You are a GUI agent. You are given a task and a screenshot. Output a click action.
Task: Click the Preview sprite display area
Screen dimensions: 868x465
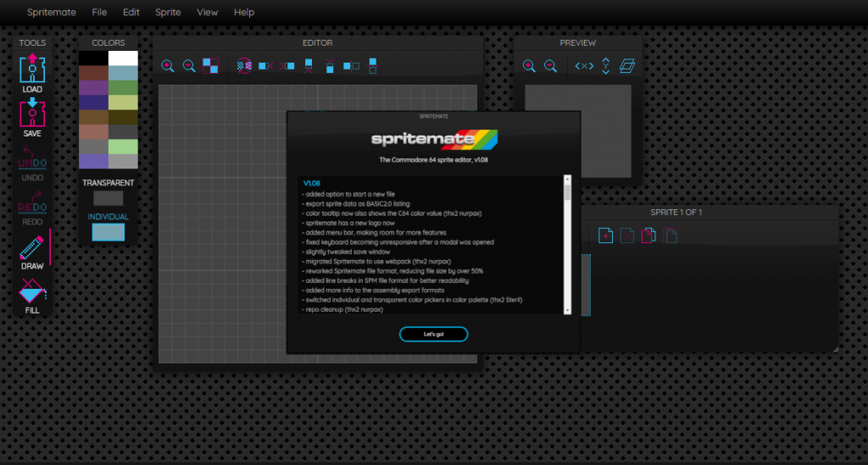click(x=578, y=131)
